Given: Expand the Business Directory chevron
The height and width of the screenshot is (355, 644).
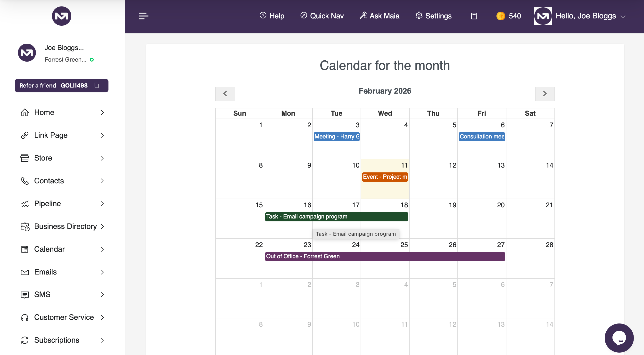Looking at the screenshot, I should (102, 226).
